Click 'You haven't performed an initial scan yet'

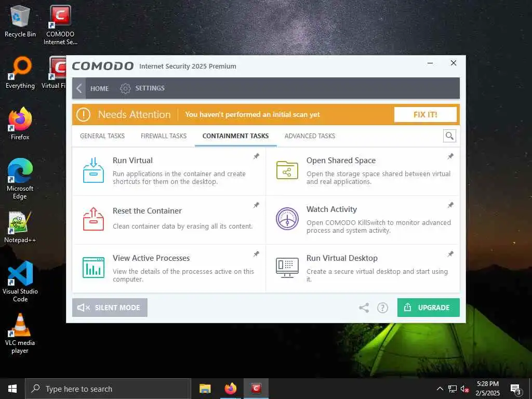tap(252, 115)
